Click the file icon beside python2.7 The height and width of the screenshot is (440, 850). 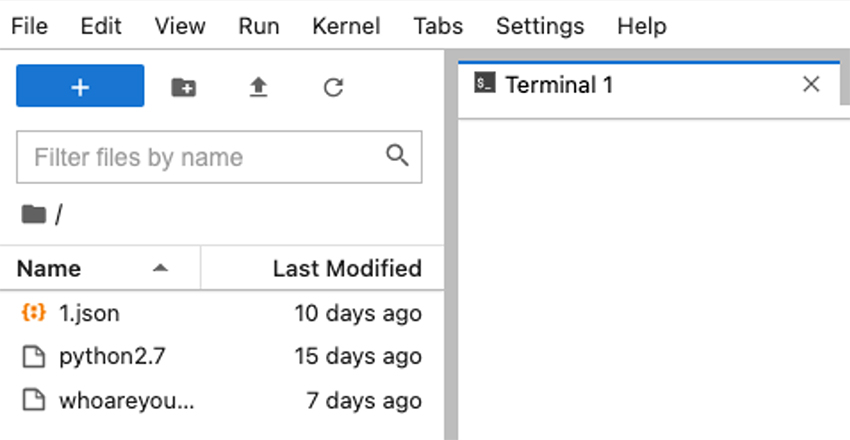click(x=34, y=356)
